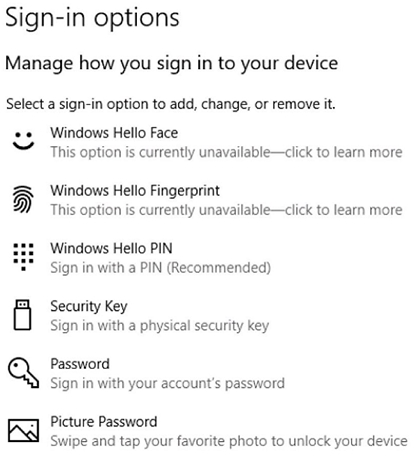Select the Windows Hello Face title
This screenshot has width=419, height=461.
pos(114,133)
